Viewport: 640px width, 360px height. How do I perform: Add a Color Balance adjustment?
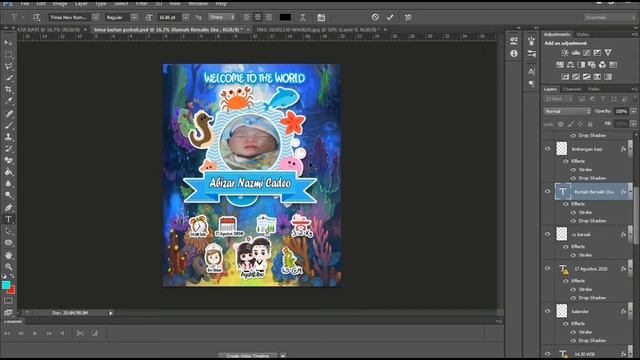(x=570, y=64)
